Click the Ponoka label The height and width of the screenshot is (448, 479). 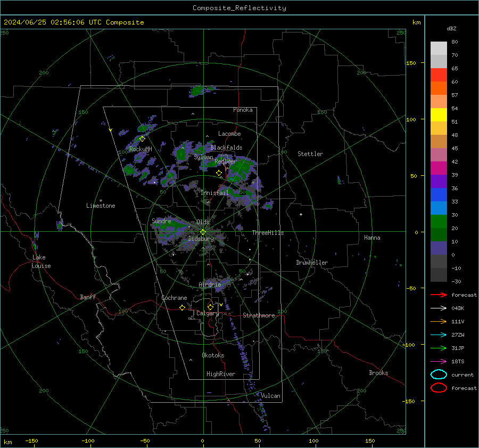[x=243, y=110]
